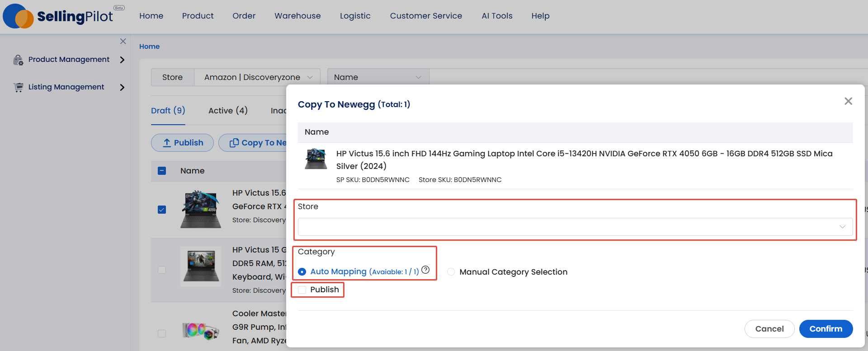Open the Customer Service menu
This screenshot has width=868, height=351.
426,16
